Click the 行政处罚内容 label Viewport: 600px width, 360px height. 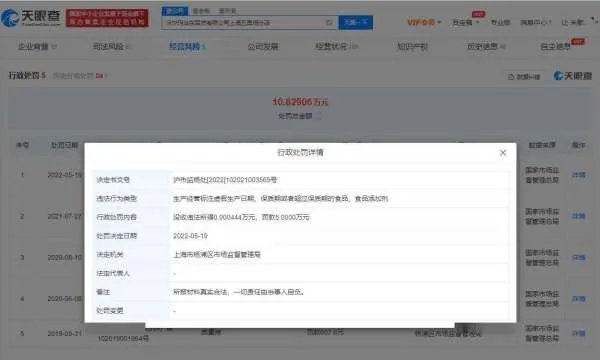click(116, 217)
